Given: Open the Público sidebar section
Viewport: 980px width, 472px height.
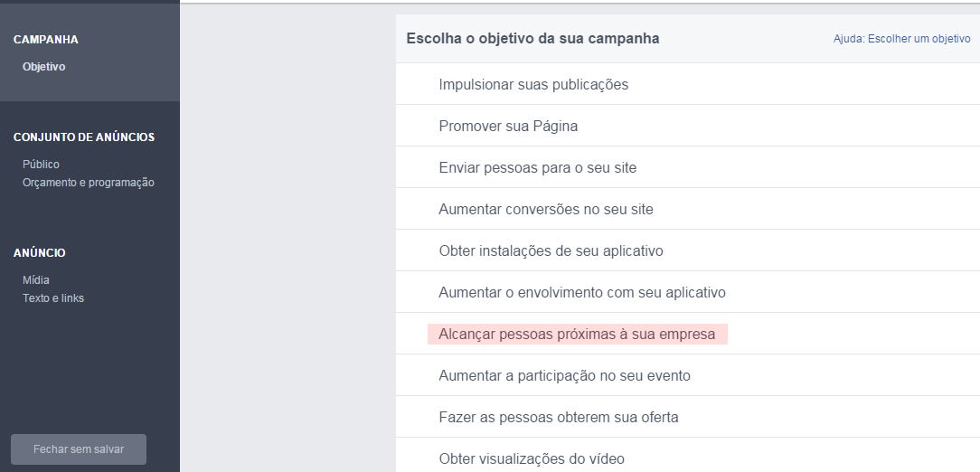Looking at the screenshot, I should (41, 165).
